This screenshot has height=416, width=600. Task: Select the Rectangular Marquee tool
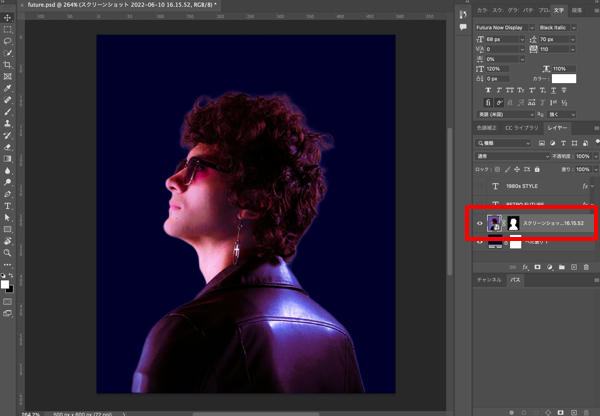coord(7,29)
